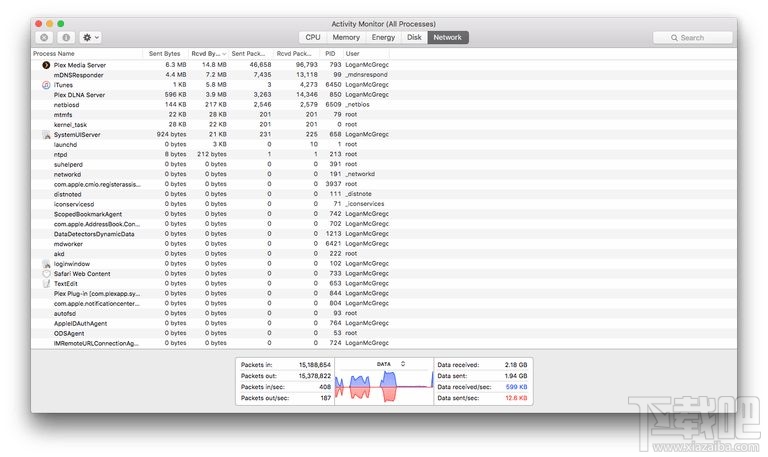768x457 pixels.
Task: Click the Packets in value 15,188,654
Action: point(315,365)
